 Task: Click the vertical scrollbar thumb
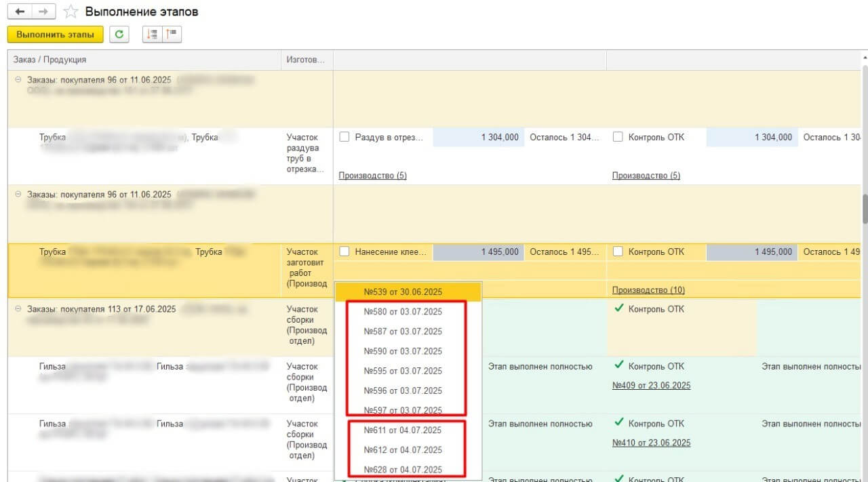pos(865,209)
